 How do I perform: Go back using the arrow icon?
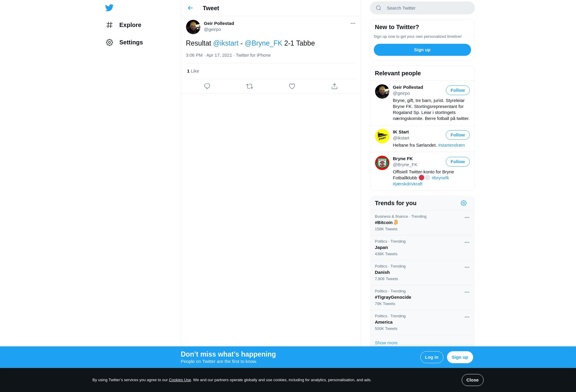point(190,8)
